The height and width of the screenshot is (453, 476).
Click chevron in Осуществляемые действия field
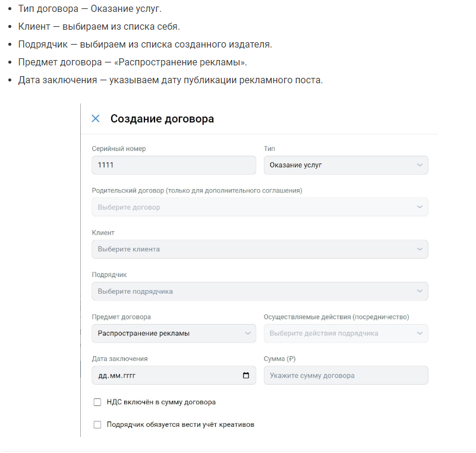coord(420,334)
